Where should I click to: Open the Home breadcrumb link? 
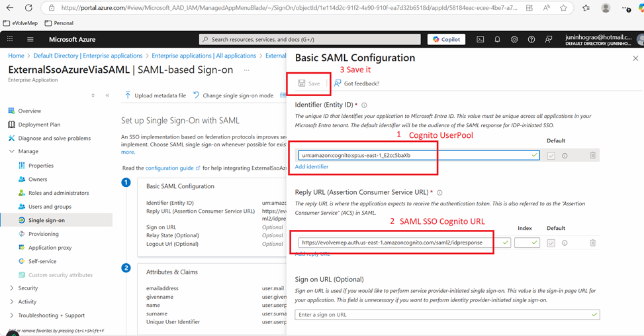point(16,56)
